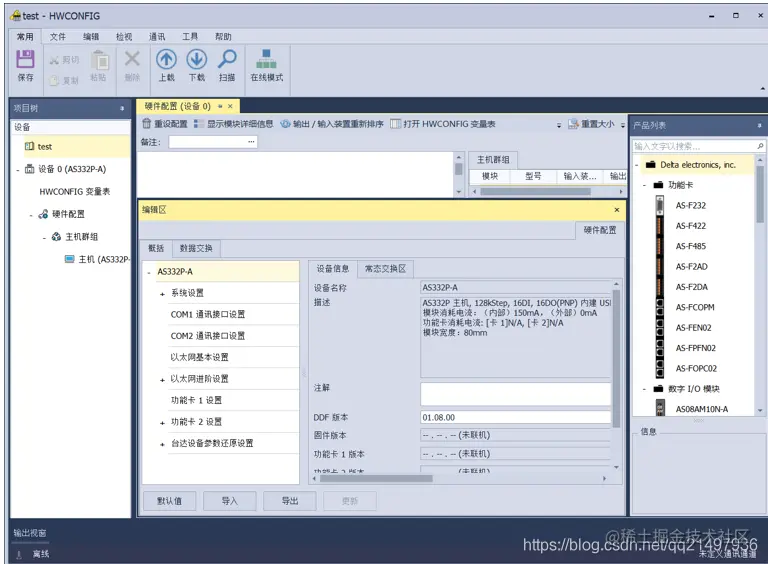Switch to Online Mode (在线模式) icon
768x564 pixels.
[266, 59]
